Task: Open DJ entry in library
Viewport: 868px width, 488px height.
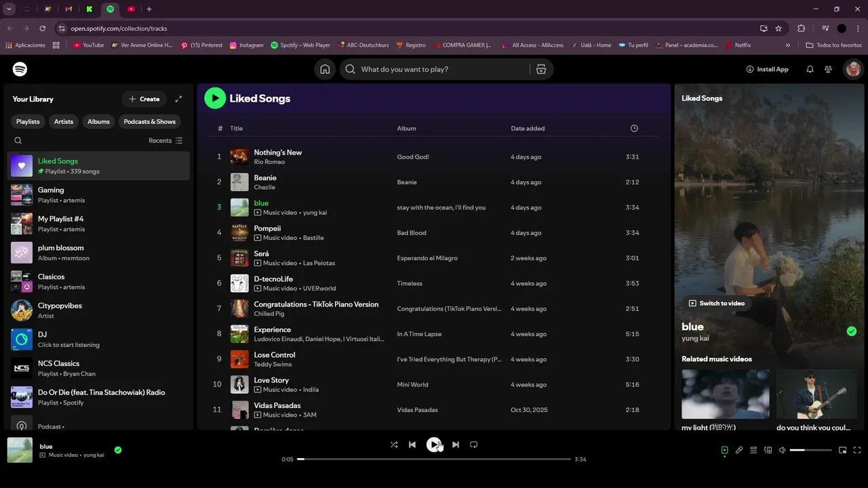Action: [98, 339]
